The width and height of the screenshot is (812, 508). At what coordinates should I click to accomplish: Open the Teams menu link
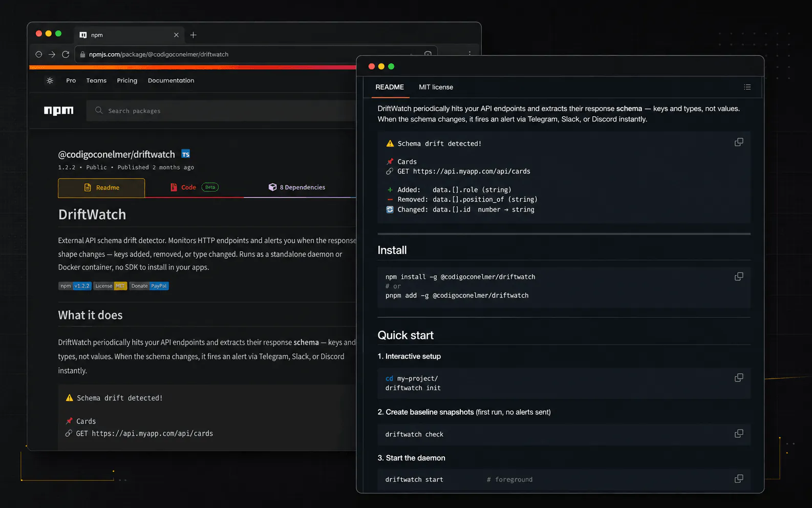[x=96, y=80]
